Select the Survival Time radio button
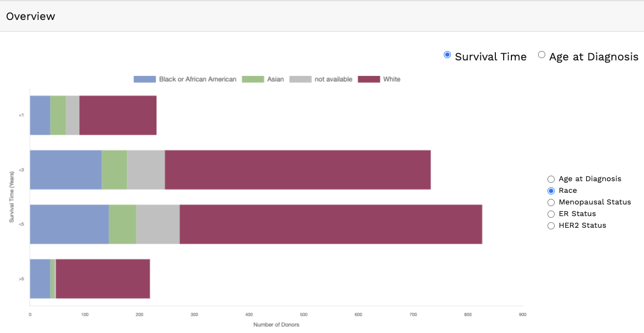The image size is (644, 333). pyautogui.click(x=448, y=55)
